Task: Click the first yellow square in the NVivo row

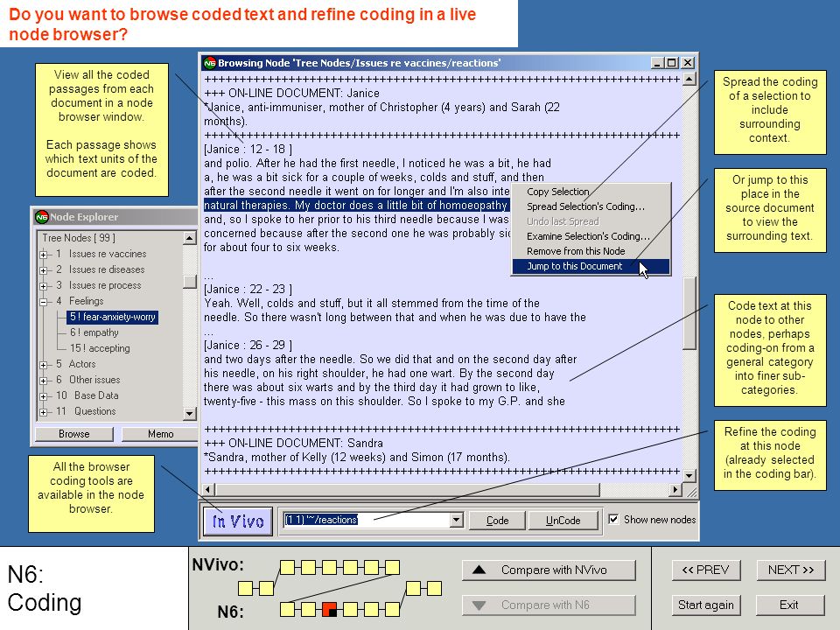Action: point(288,567)
